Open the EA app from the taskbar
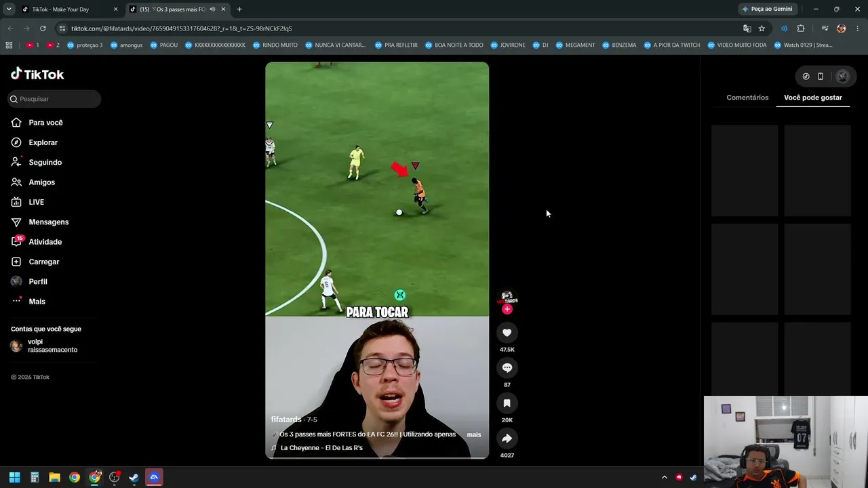Screen dimensions: 868x488 (x=154, y=477)
